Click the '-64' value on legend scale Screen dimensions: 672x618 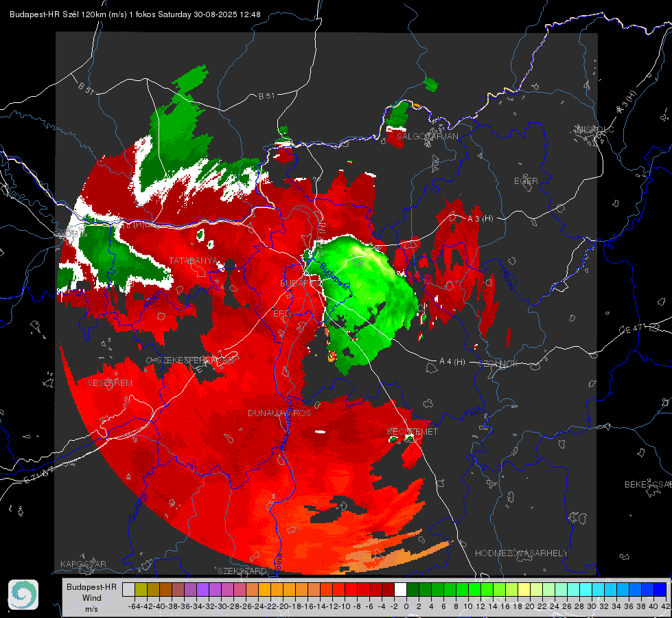(135, 606)
